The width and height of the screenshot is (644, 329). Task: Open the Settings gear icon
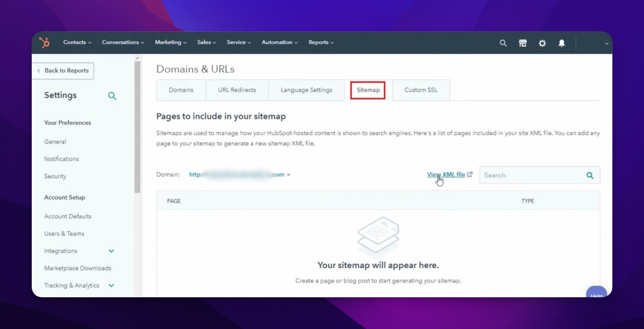542,43
